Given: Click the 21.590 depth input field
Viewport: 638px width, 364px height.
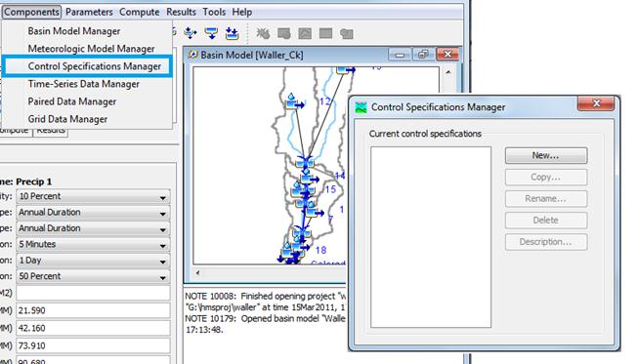Looking at the screenshot, I should (x=93, y=310).
